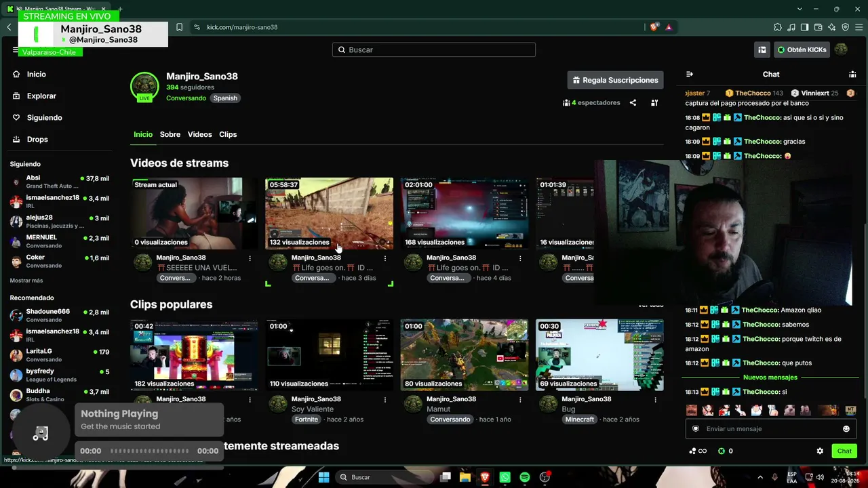Open the 02:01:00 stream video thumbnail
This screenshot has width=868, height=488.
tap(465, 213)
